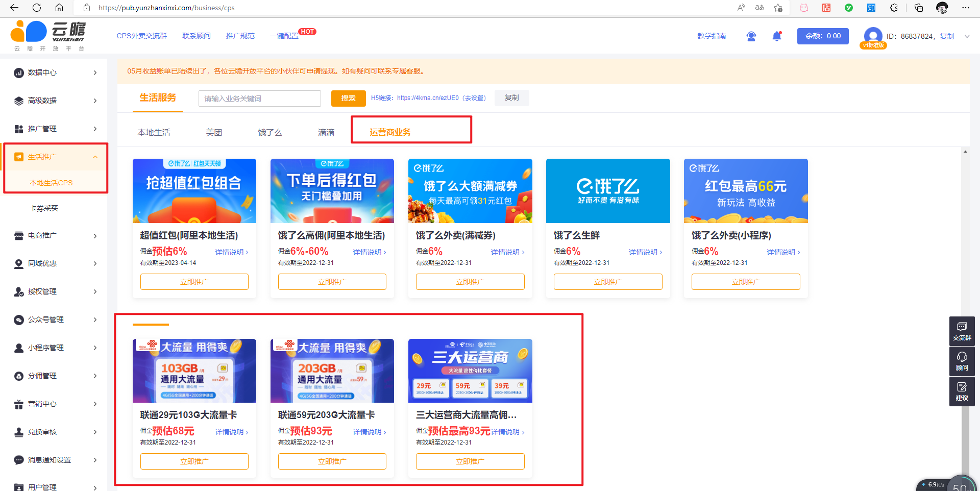Image resolution: width=980 pixels, height=491 pixels.
Task: Click the 复制 button beside H5 link
Action: 512,98
